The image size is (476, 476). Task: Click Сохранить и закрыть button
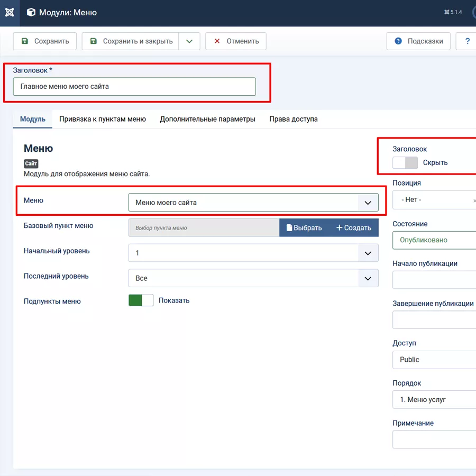(130, 41)
